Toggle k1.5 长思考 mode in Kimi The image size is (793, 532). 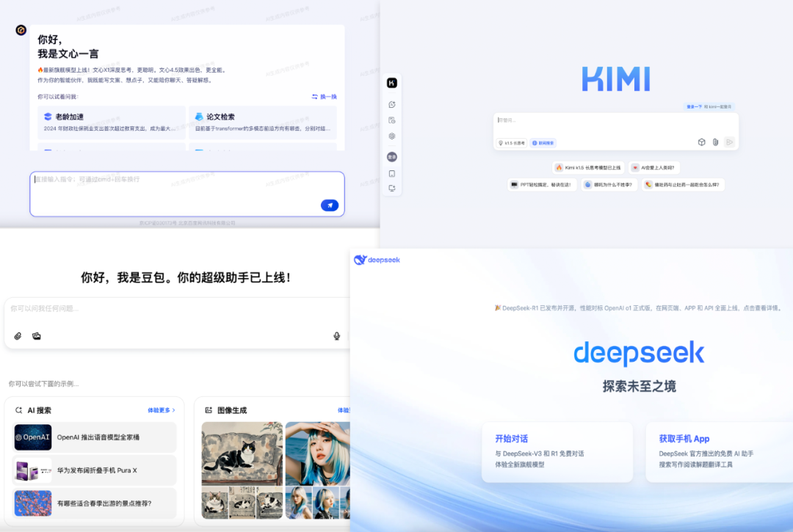(x=512, y=143)
